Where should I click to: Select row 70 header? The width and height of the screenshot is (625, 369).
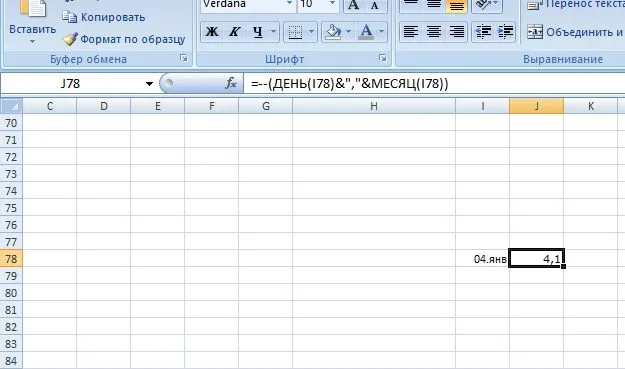[11, 123]
